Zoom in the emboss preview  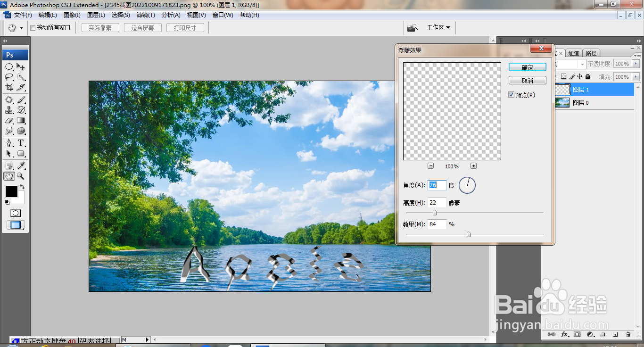point(473,165)
